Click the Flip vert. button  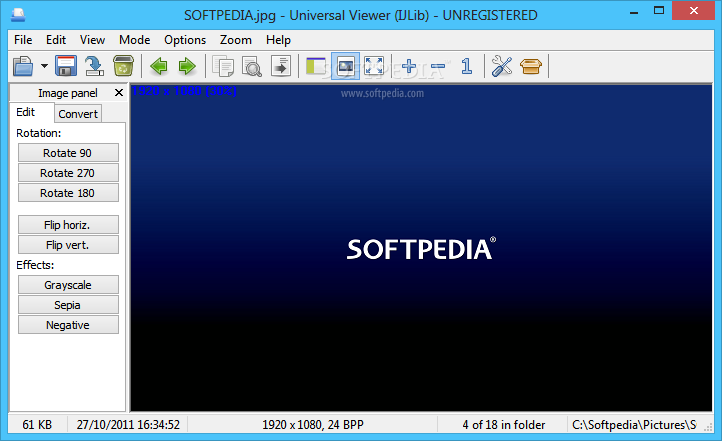coord(68,245)
